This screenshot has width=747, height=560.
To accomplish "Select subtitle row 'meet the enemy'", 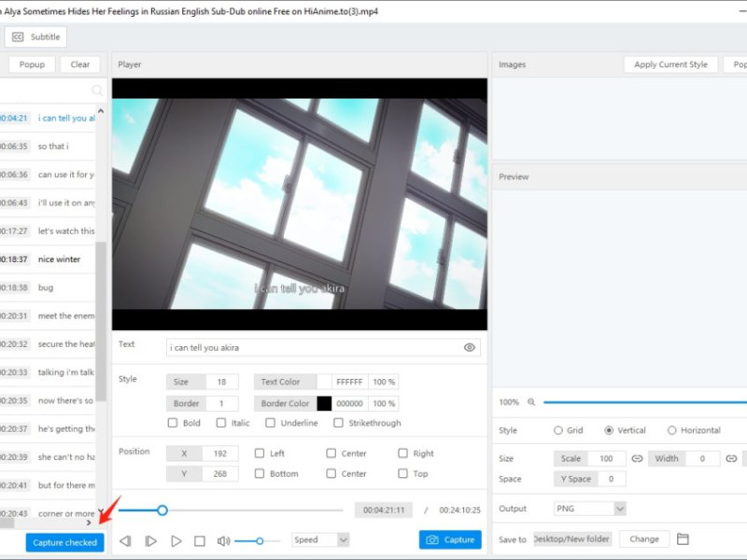I will tap(48, 315).
